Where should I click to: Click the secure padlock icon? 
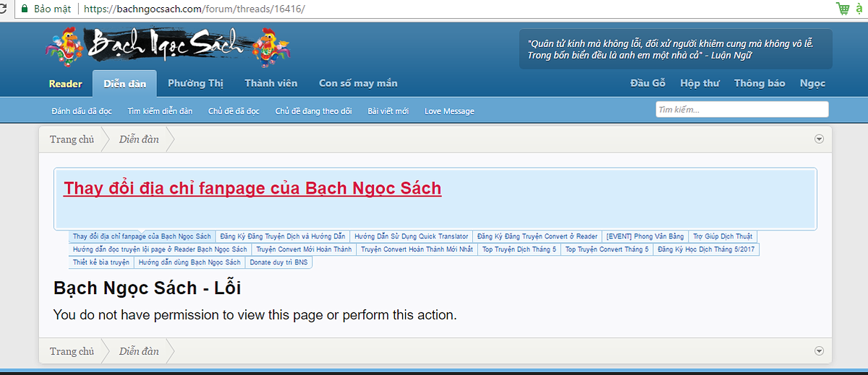[x=24, y=9]
